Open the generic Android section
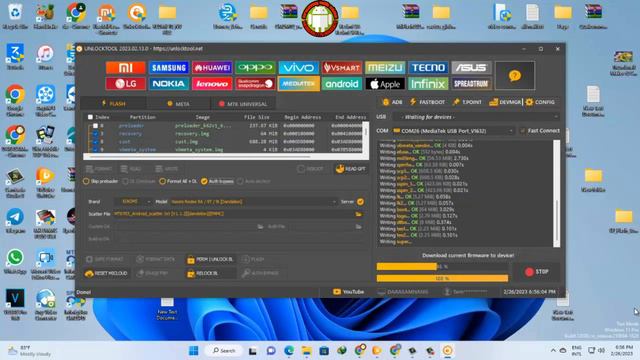This screenshot has height=360, width=640. [x=342, y=84]
